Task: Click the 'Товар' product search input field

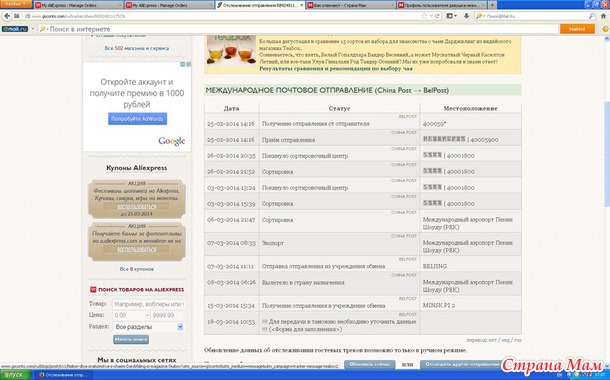Action: 148,304
